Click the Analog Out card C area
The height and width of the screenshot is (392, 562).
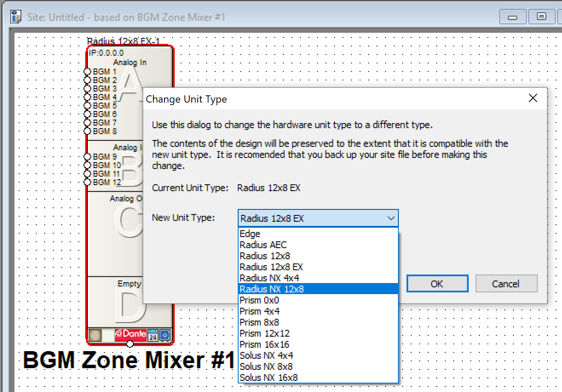coord(115,234)
